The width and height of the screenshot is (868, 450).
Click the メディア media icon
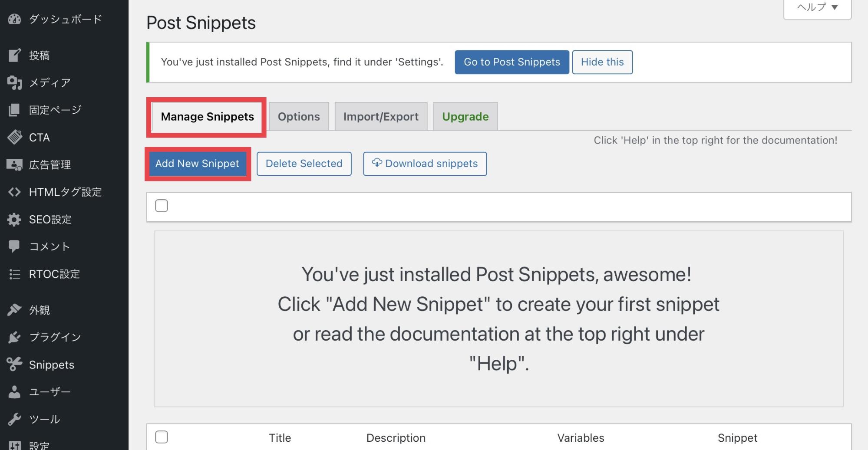pyautogui.click(x=14, y=82)
